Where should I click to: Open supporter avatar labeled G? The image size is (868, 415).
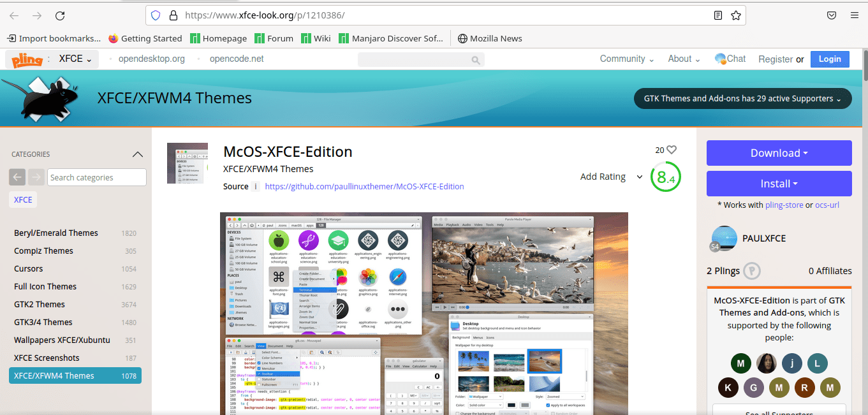coord(753,387)
